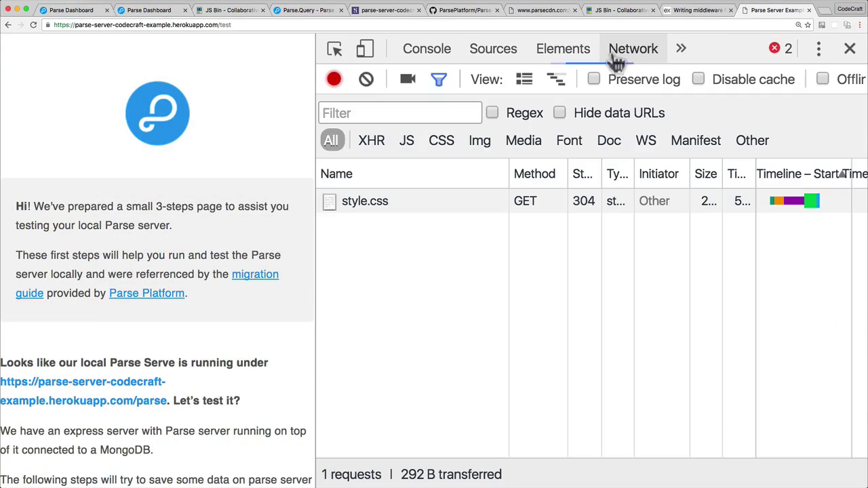Click the browser back arrow
This screenshot has width=868, height=488.
7,24
